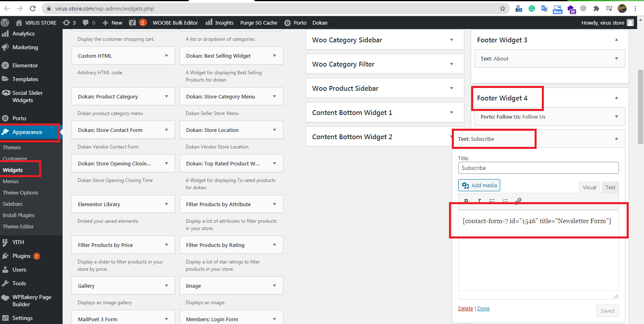The width and height of the screenshot is (644, 324).
Task: Insert link with the paperclip icon
Action: point(518,201)
